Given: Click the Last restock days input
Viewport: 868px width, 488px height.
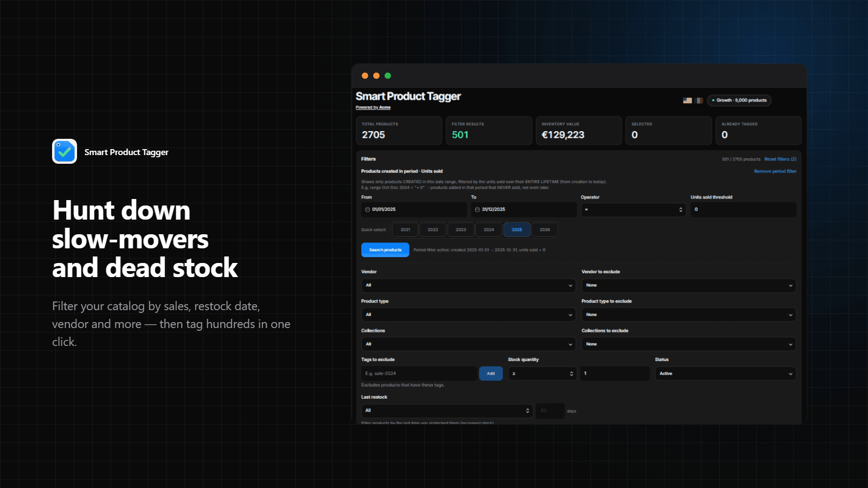Looking at the screenshot, I should [550, 411].
